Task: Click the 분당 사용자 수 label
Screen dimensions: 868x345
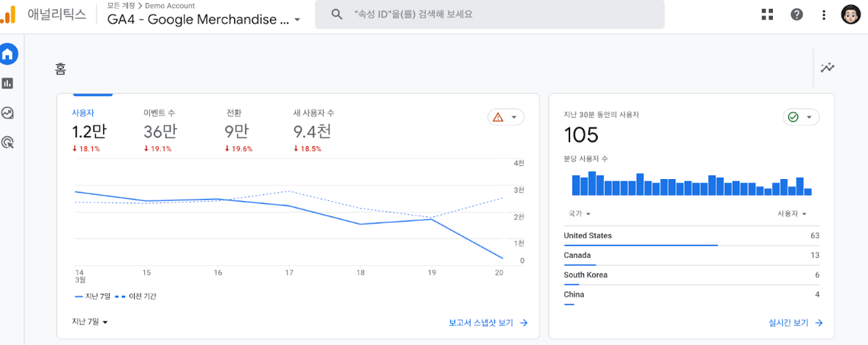Action: click(x=585, y=159)
